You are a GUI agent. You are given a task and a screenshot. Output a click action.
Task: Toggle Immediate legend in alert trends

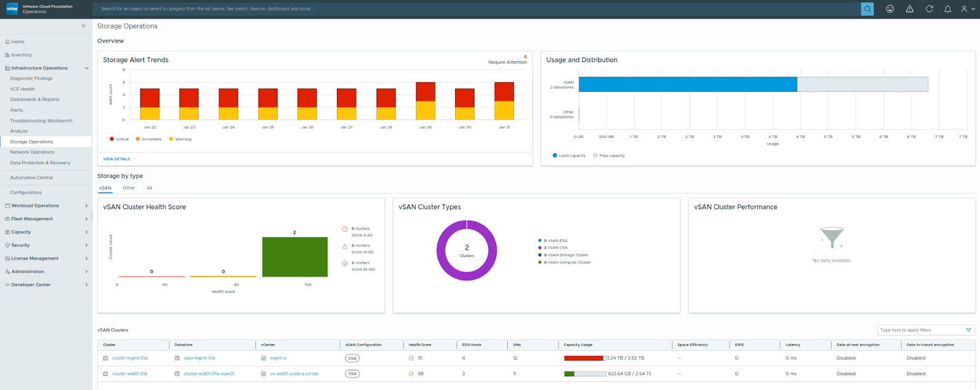[149, 139]
